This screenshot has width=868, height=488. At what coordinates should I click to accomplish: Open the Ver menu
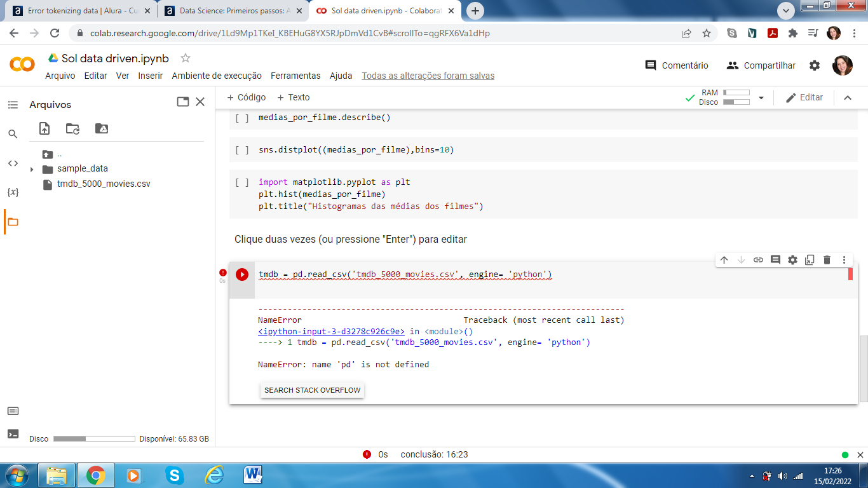pyautogui.click(x=123, y=76)
